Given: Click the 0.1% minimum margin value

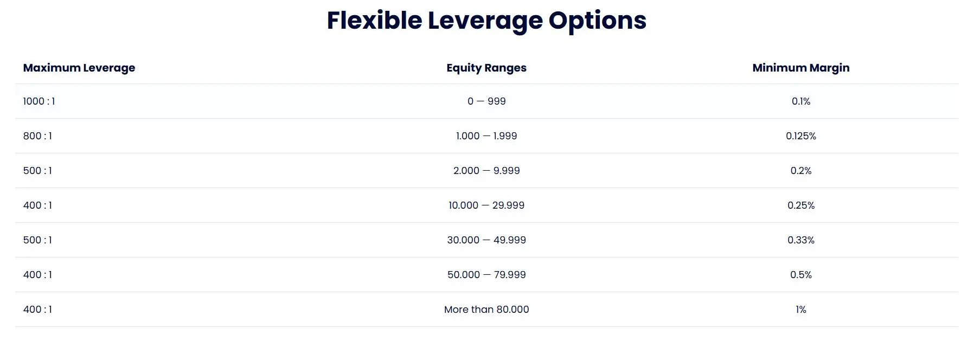Looking at the screenshot, I should (x=801, y=101).
